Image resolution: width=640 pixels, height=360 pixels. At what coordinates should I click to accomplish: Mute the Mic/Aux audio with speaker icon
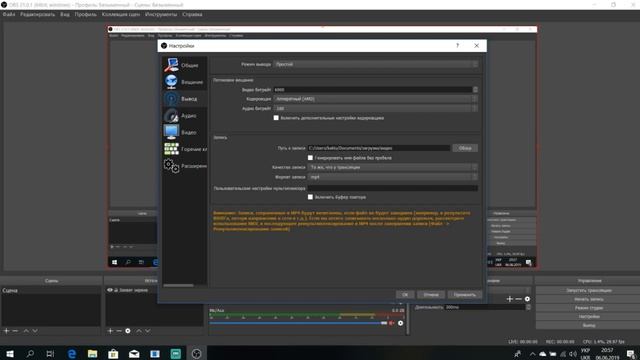[x=392, y=323]
